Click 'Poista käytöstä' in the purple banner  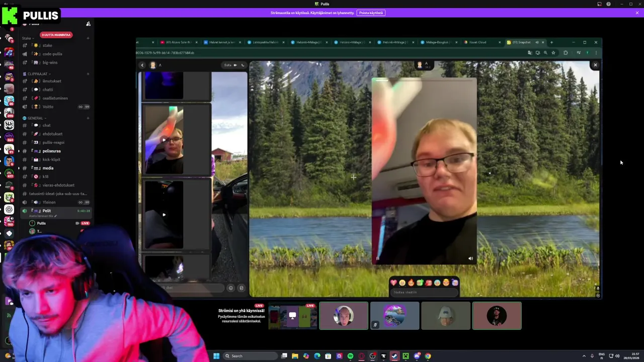pyautogui.click(x=371, y=13)
